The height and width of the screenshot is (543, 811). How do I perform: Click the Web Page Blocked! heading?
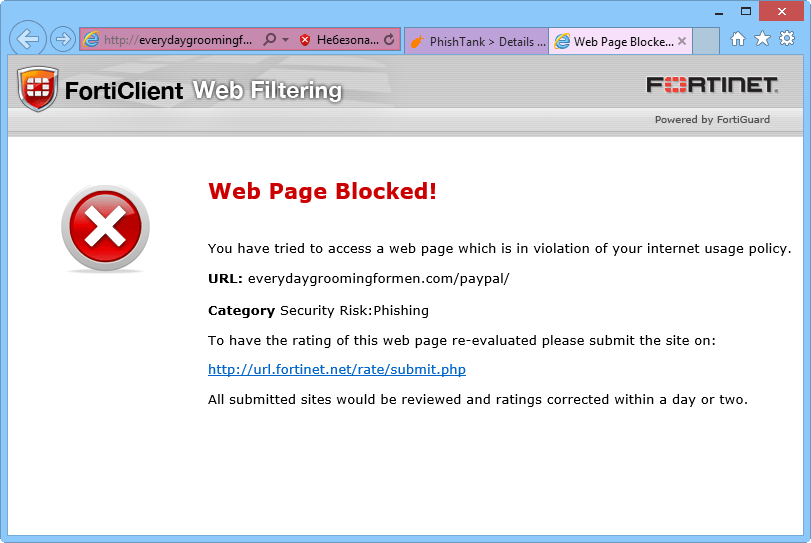tap(322, 191)
